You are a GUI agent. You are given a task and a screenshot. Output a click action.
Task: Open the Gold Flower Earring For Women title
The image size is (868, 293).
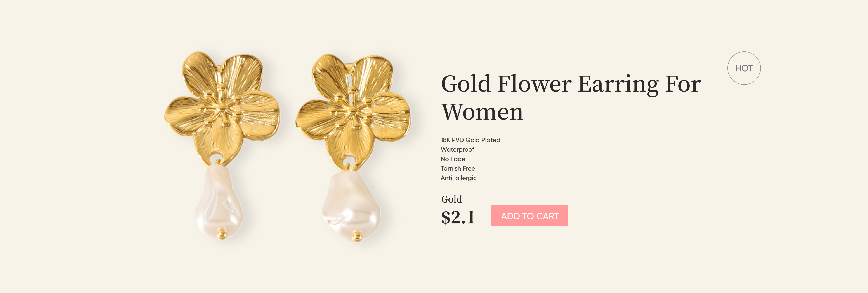pyautogui.click(x=571, y=98)
